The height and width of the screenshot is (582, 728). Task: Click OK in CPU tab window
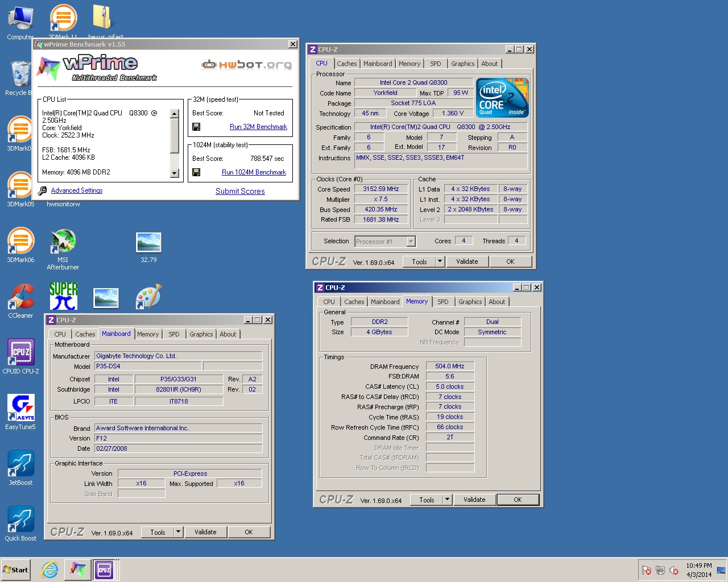click(510, 261)
